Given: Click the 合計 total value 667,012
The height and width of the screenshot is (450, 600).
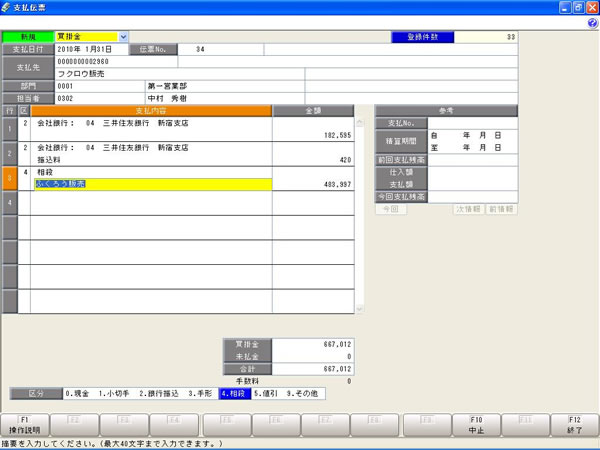Looking at the screenshot, I should (337, 369).
